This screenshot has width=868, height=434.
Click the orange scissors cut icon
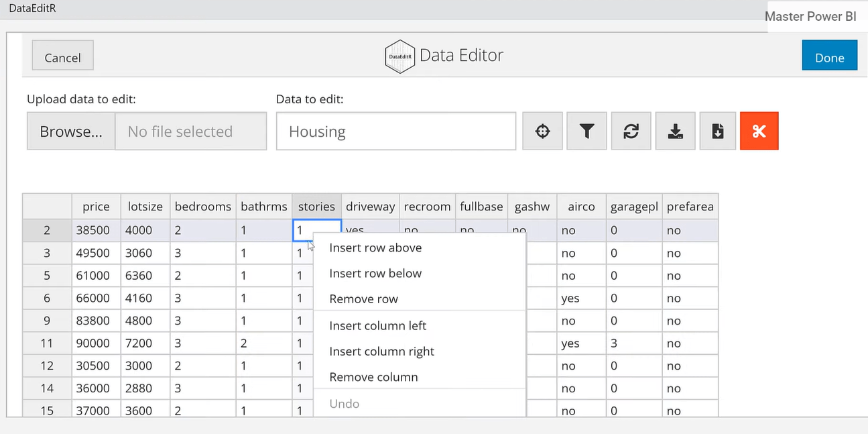pos(759,131)
